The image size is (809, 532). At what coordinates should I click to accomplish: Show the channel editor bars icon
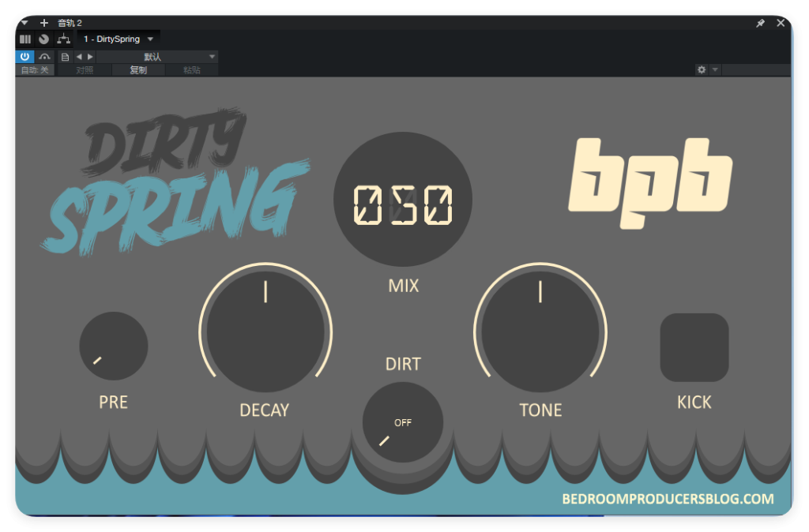25,39
